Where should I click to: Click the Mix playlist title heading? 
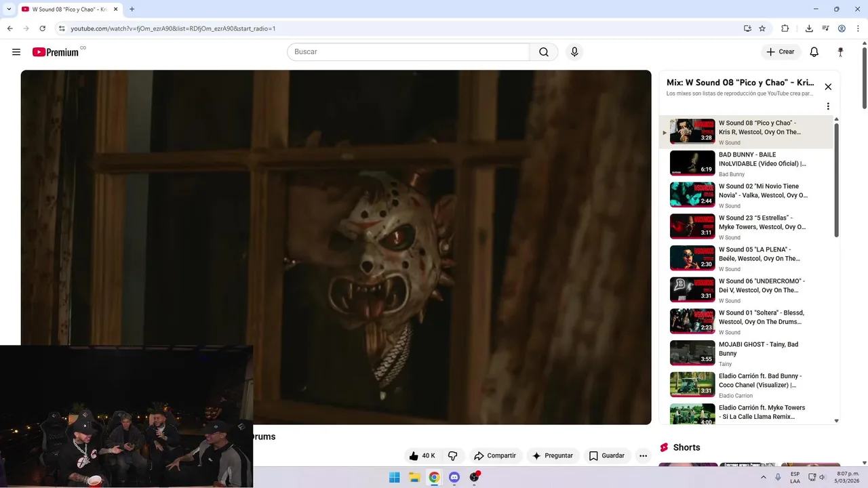point(741,83)
